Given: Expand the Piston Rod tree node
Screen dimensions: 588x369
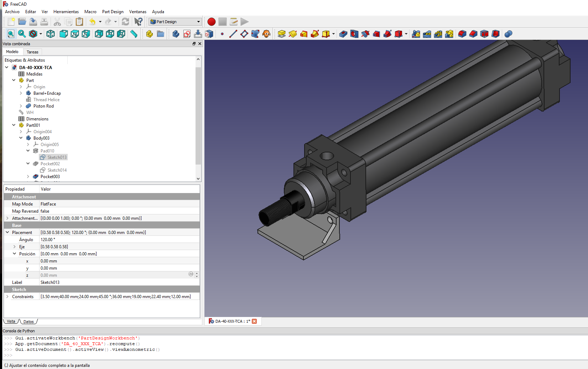Looking at the screenshot, I should click(21, 106).
